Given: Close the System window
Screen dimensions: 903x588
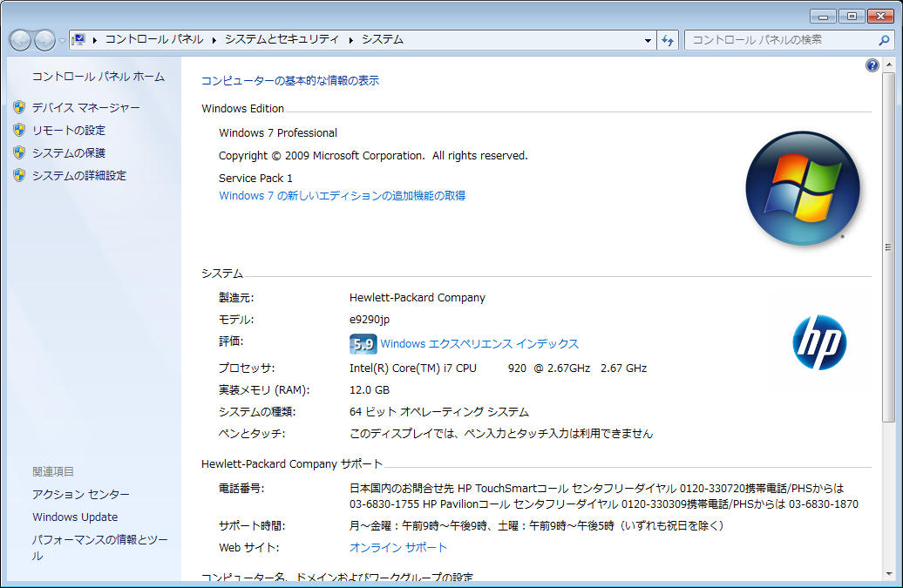Looking at the screenshot, I should (x=880, y=16).
